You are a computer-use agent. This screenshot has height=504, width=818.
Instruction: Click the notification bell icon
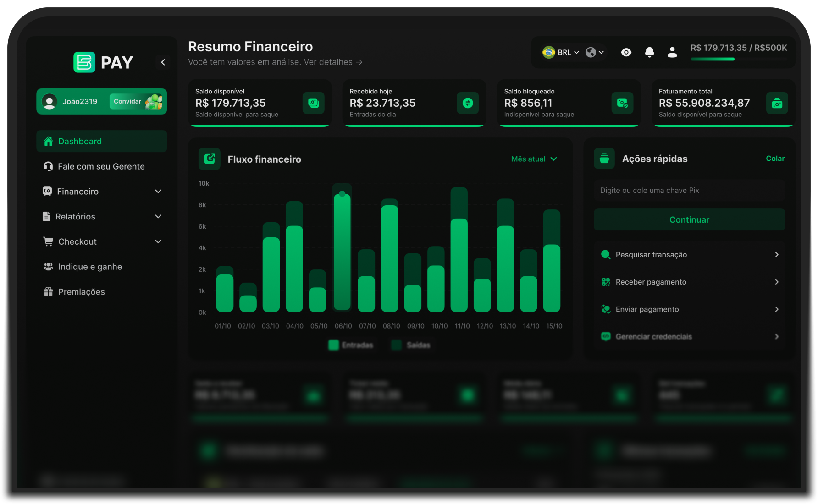click(649, 53)
